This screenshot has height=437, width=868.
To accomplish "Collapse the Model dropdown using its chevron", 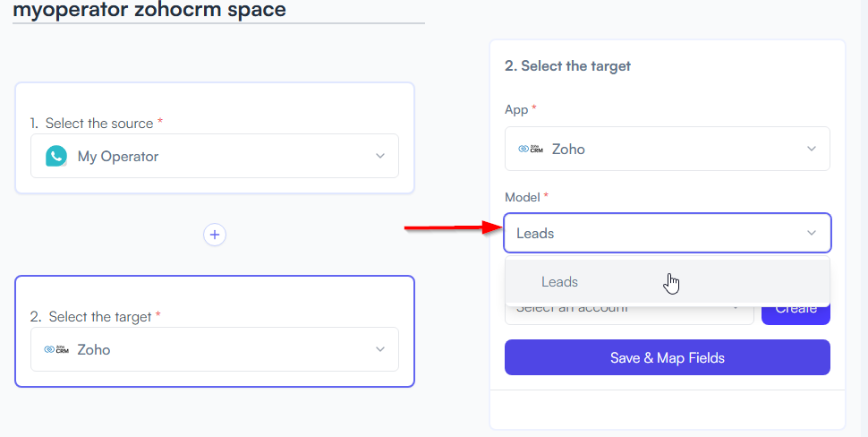I will [812, 233].
